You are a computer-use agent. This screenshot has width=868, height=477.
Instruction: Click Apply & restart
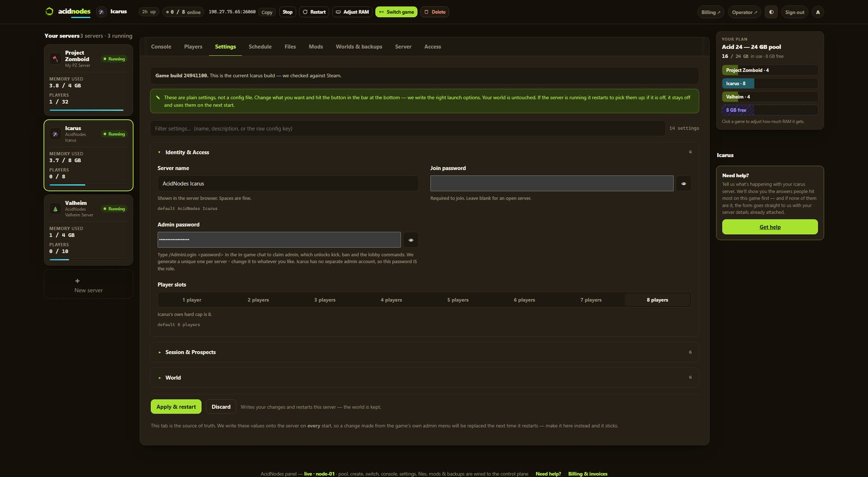click(176, 407)
